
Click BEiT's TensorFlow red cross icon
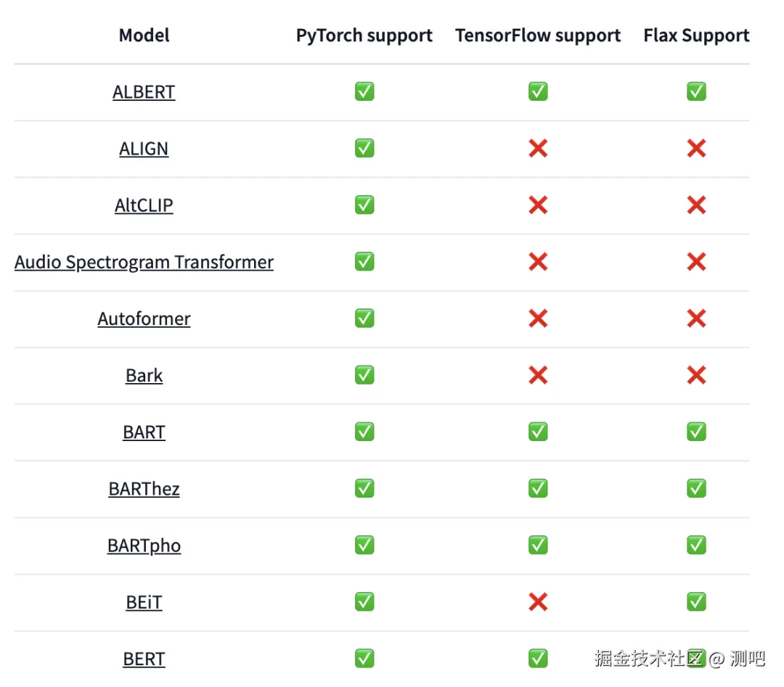[538, 602]
